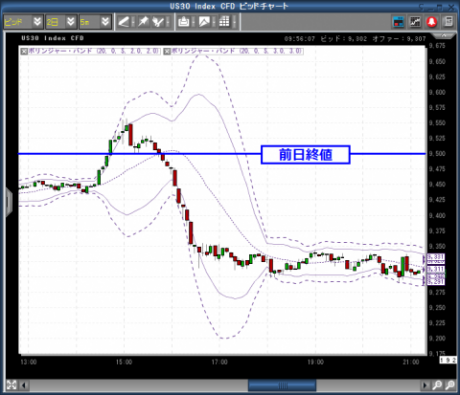Click the pushpin tool icon

pyautogui.click(x=143, y=22)
